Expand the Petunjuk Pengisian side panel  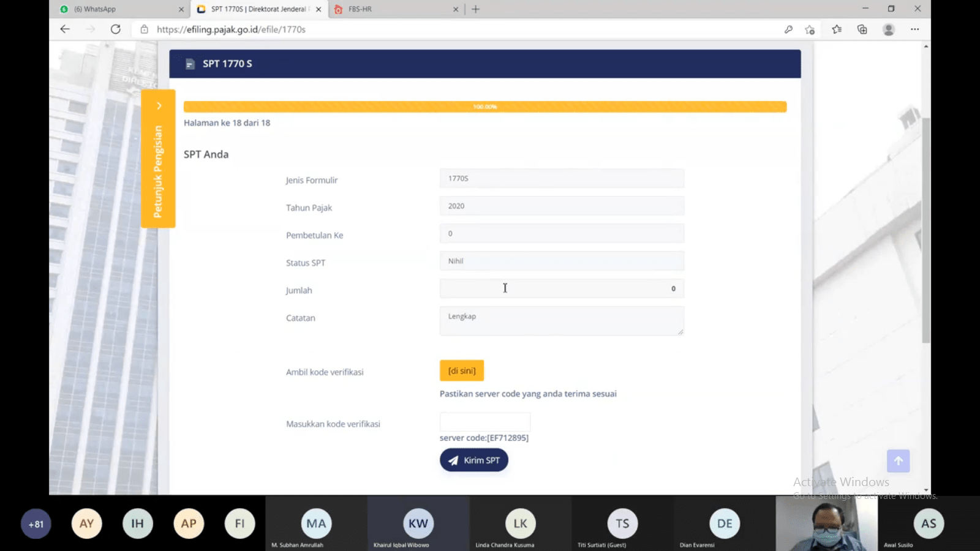(x=159, y=106)
